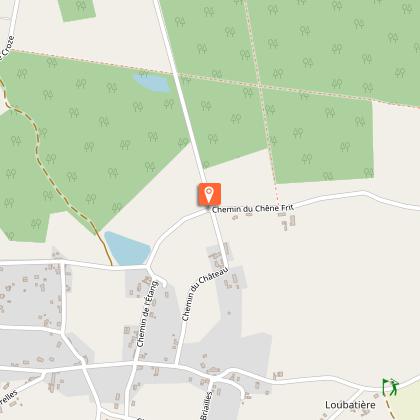Click the Chemin de l'Étang street label
Screen dimensions: 420x420
(147, 314)
